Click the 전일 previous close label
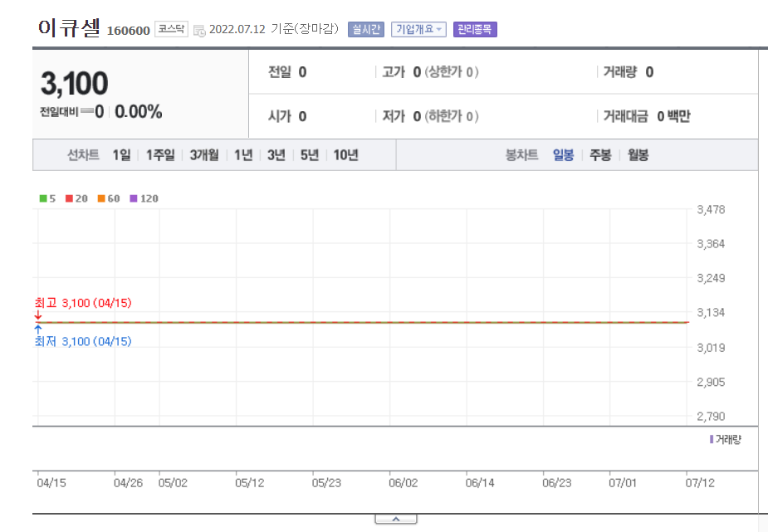This screenshot has height=532, width=768. (280, 72)
